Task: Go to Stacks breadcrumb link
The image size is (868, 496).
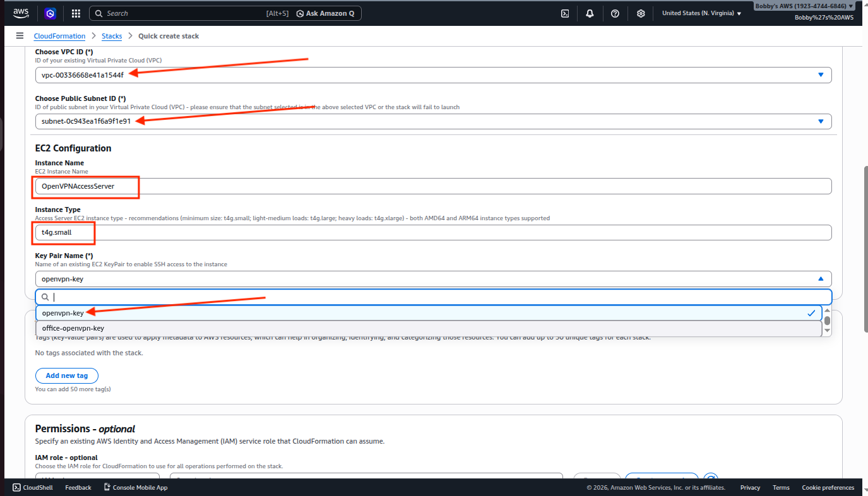Action: 112,36
